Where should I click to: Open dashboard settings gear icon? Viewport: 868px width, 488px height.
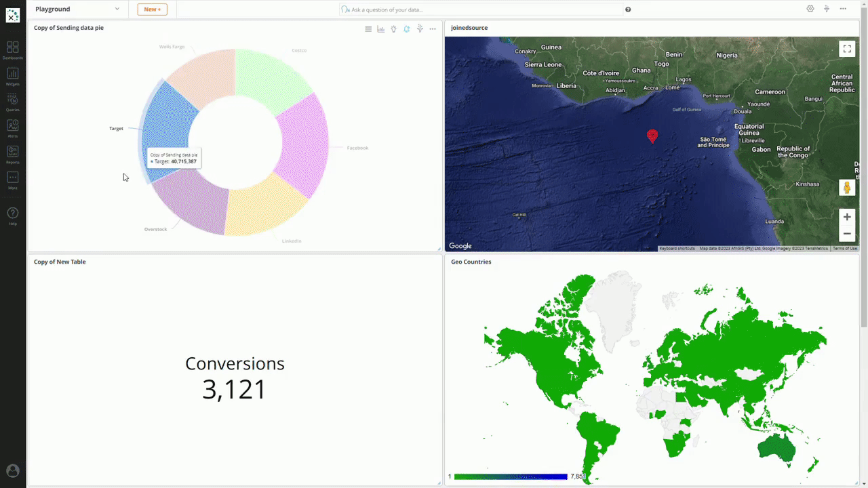click(x=810, y=9)
